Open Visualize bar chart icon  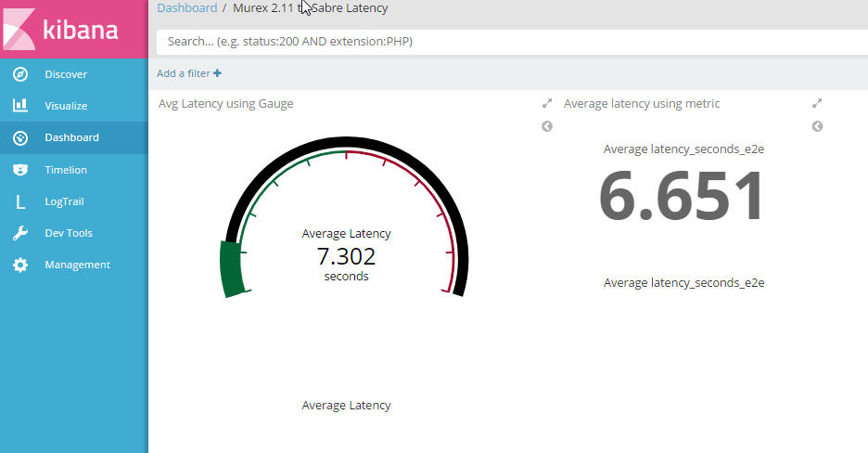[x=20, y=105]
